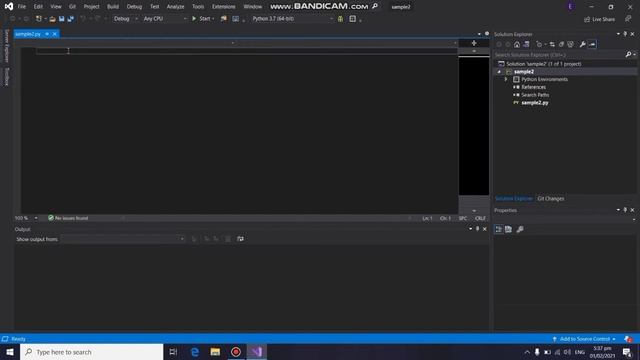Click the split editor plus icon
640x360 pixels.
click(474, 43)
